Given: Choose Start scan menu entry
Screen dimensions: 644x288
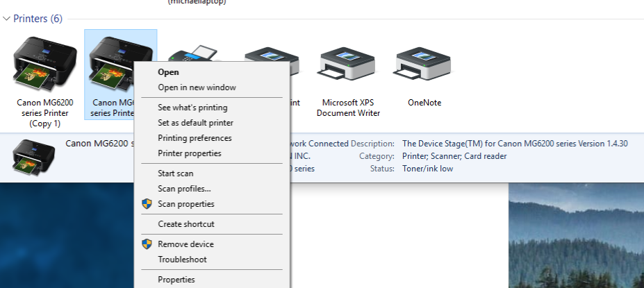Looking at the screenshot, I should [x=212, y=173].
